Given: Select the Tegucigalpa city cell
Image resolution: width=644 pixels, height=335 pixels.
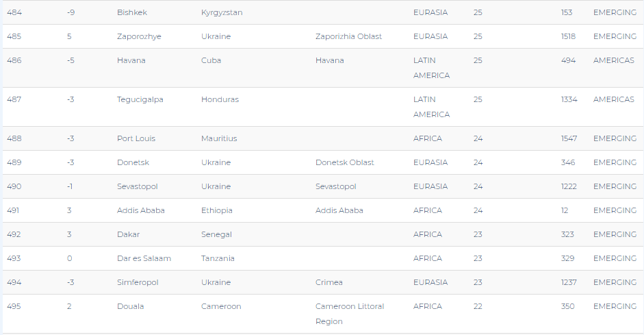Looking at the screenshot, I should pos(140,99).
